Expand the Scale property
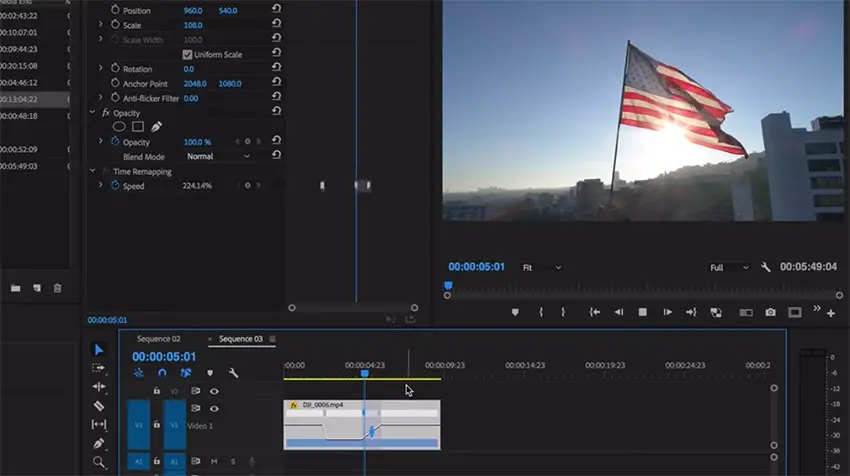The height and width of the screenshot is (476, 850). tap(100, 24)
